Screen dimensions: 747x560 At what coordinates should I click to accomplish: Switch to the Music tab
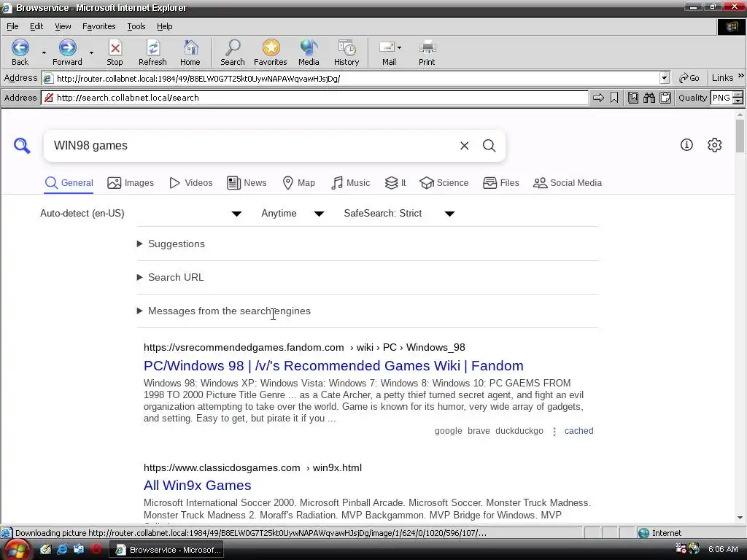click(350, 183)
